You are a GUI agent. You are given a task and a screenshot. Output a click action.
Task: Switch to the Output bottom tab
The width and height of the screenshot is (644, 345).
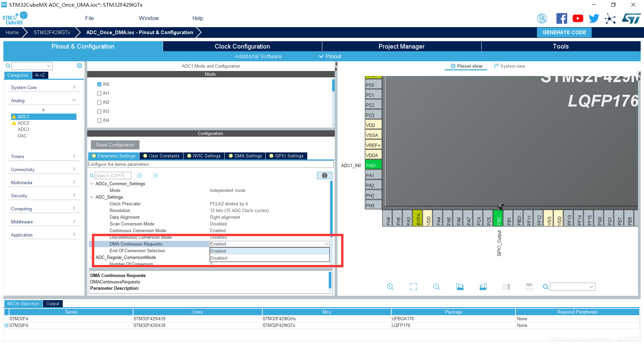click(x=53, y=303)
